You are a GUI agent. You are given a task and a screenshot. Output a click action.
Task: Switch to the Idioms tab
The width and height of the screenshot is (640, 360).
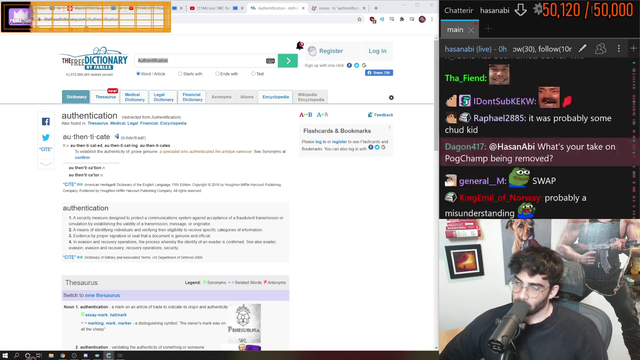coord(247,97)
